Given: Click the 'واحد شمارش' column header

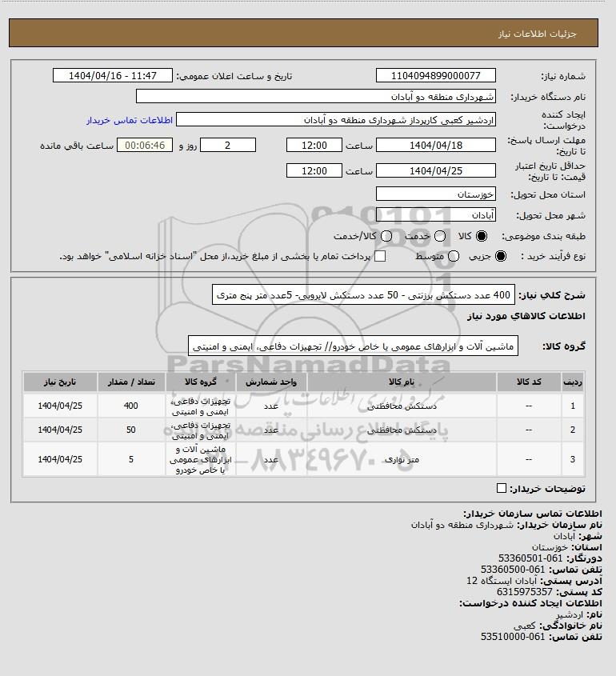Looking at the screenshot, I should coord(271,382).
